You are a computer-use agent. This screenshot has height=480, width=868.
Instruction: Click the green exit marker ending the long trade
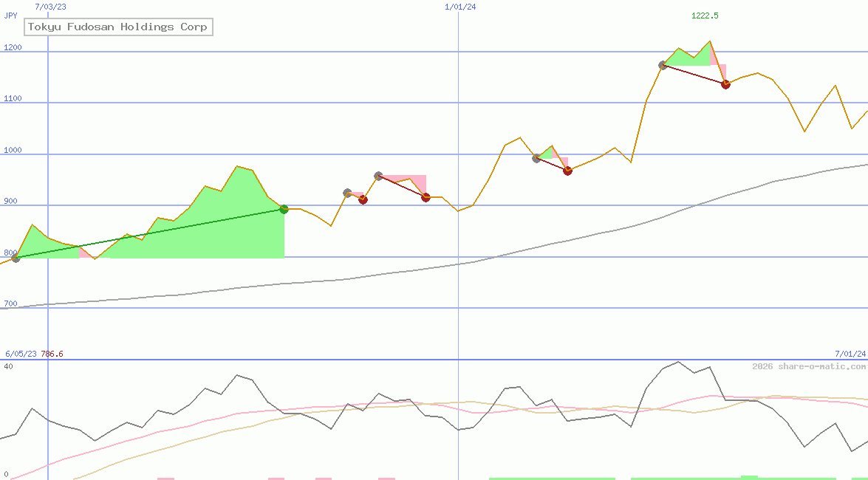click(x=284, y=209)
